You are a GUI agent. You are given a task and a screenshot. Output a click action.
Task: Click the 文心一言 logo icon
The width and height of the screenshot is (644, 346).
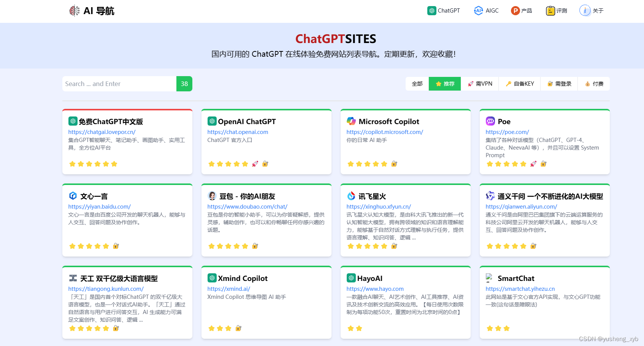click(72, 196)
